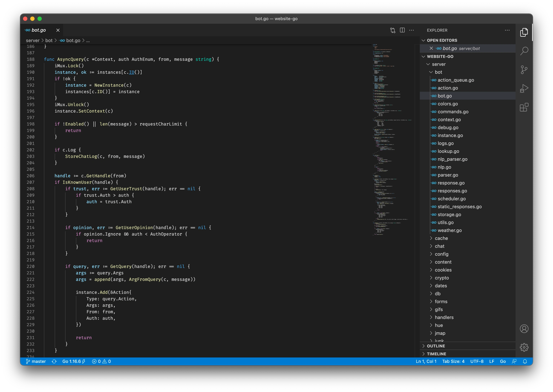Select the Go language mode

(x=503, y=361)
